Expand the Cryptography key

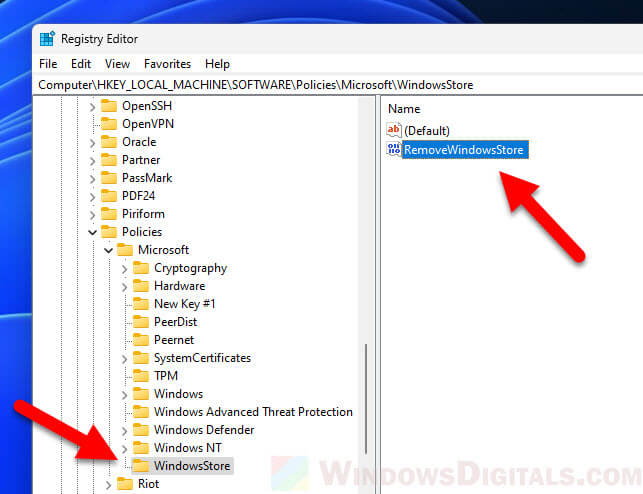coord(124,268)
